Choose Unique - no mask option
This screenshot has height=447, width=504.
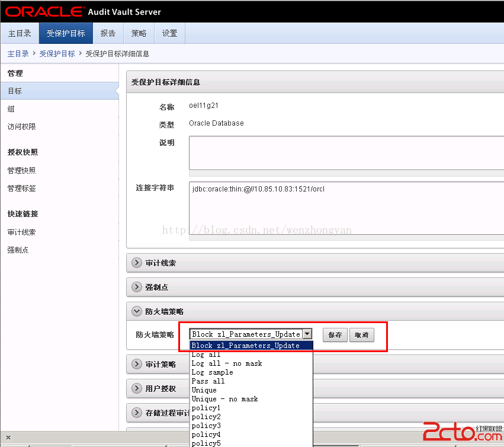tap(251, 399)
